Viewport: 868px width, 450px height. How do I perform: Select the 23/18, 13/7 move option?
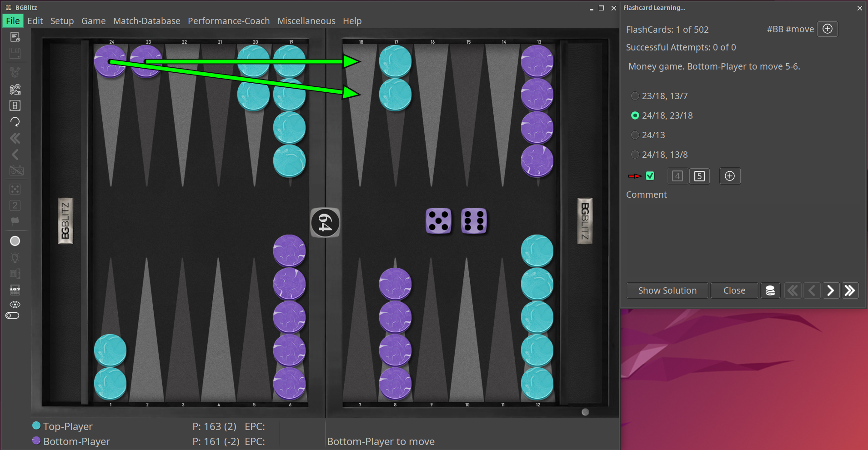point(635,96)
